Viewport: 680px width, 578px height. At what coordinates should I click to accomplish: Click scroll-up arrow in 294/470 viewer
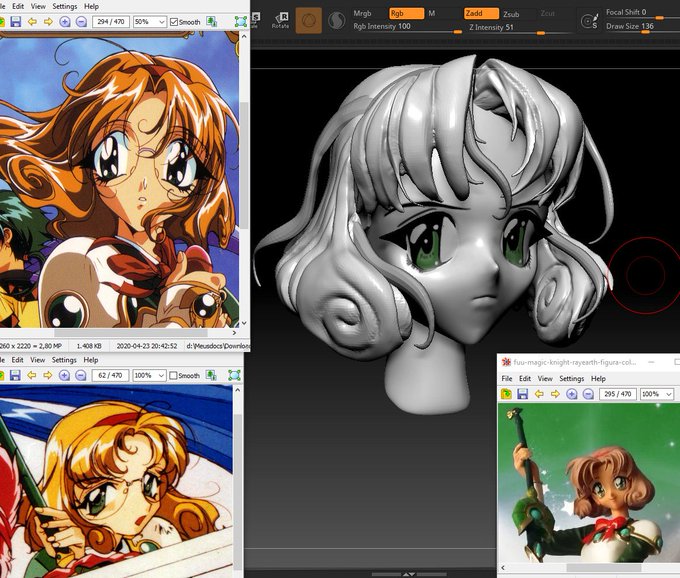(x=244, y=37)
